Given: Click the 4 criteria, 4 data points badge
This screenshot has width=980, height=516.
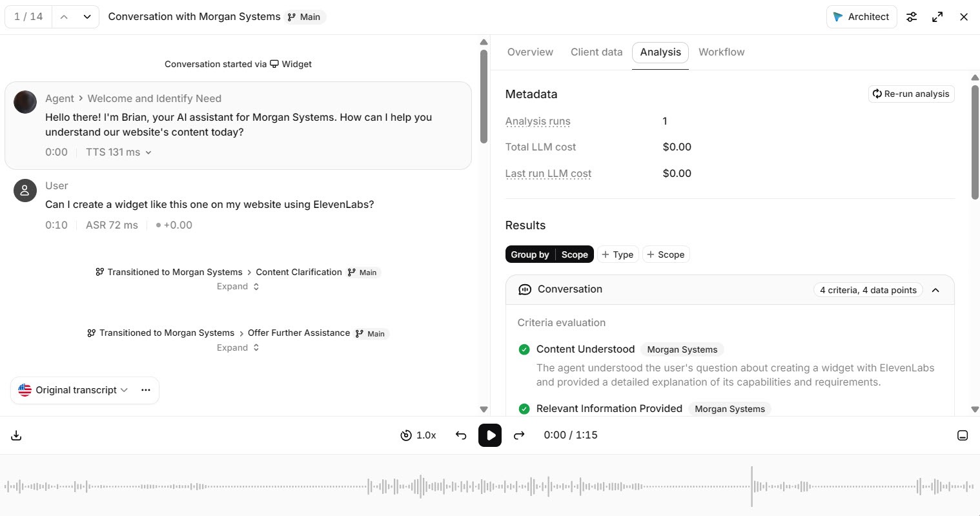Looking at the screenshot, I should 868,290.
